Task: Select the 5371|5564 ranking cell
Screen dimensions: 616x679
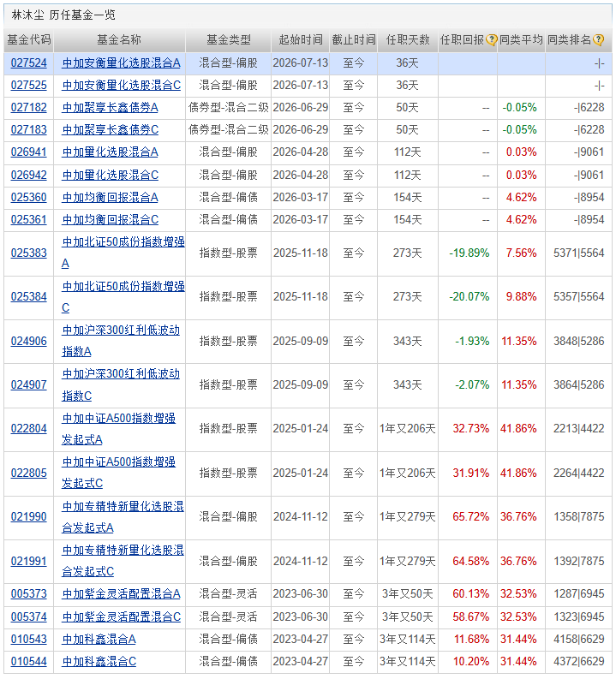Action: point(579,253)
